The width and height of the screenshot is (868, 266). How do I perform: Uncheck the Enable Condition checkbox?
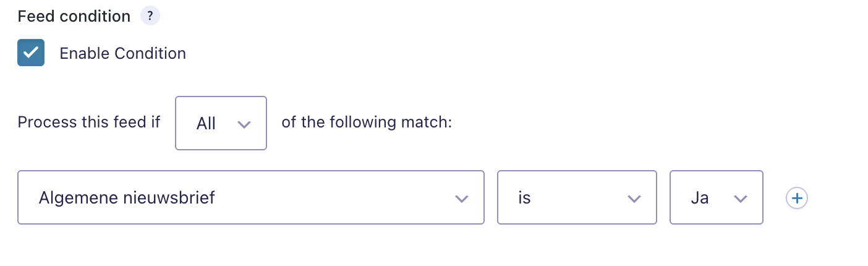(31, 53)
